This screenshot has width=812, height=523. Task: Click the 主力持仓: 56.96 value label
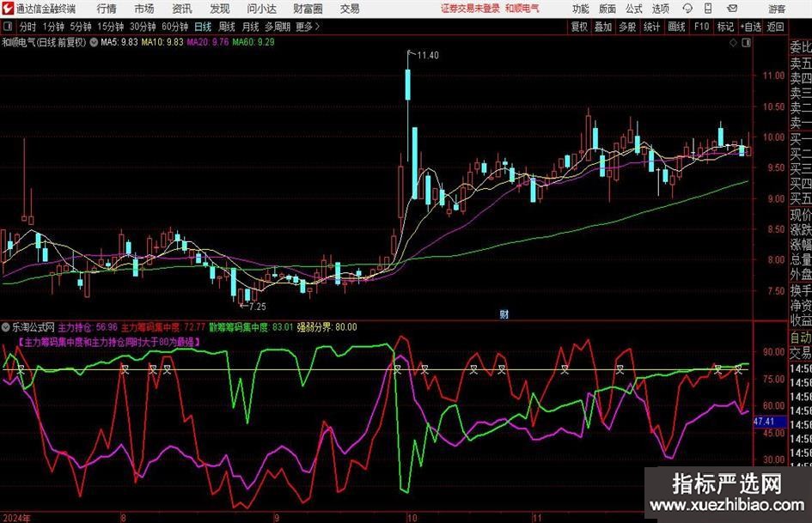tap(88, 327)
